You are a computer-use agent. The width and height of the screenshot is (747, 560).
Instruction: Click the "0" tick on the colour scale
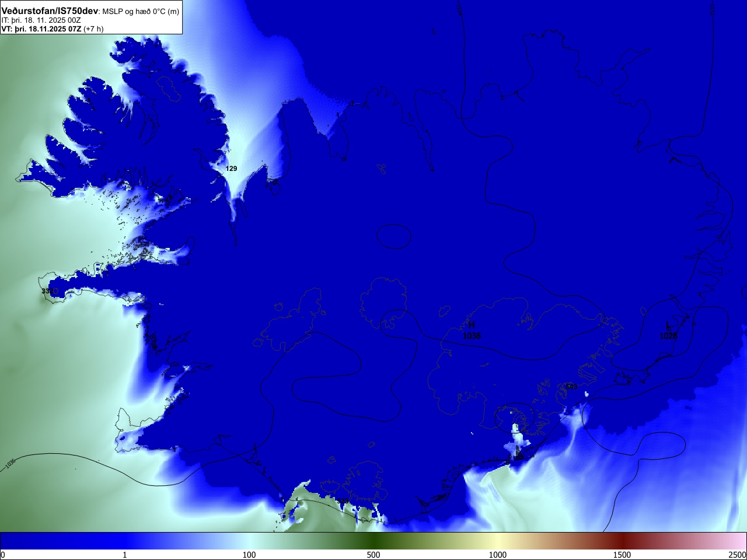tap(2, 555)
